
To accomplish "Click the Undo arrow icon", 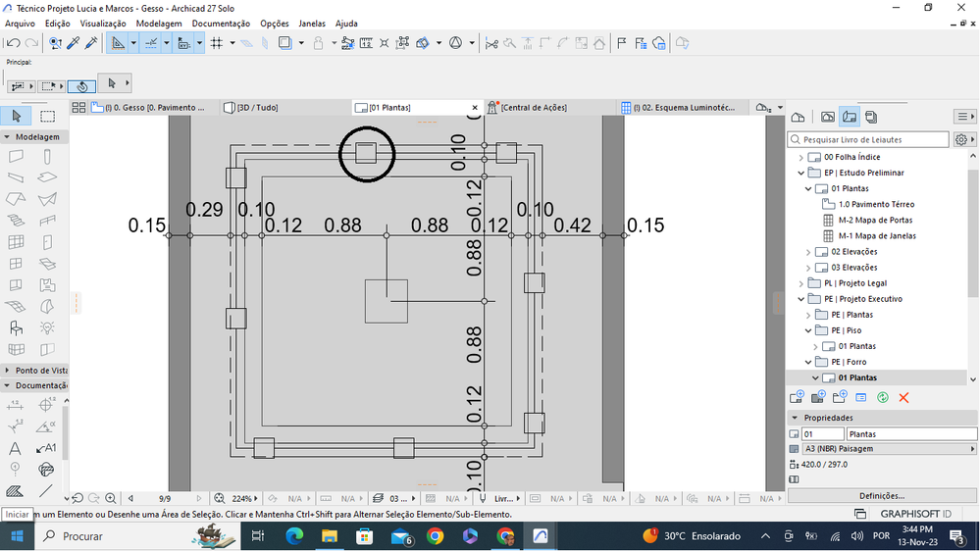I will click(x=13, y=43).
